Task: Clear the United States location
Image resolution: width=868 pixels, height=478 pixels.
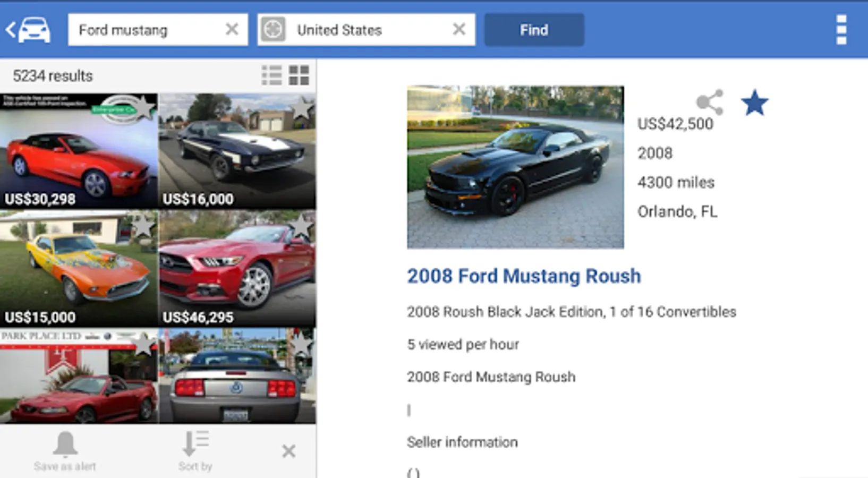Action: pos(459,29)
